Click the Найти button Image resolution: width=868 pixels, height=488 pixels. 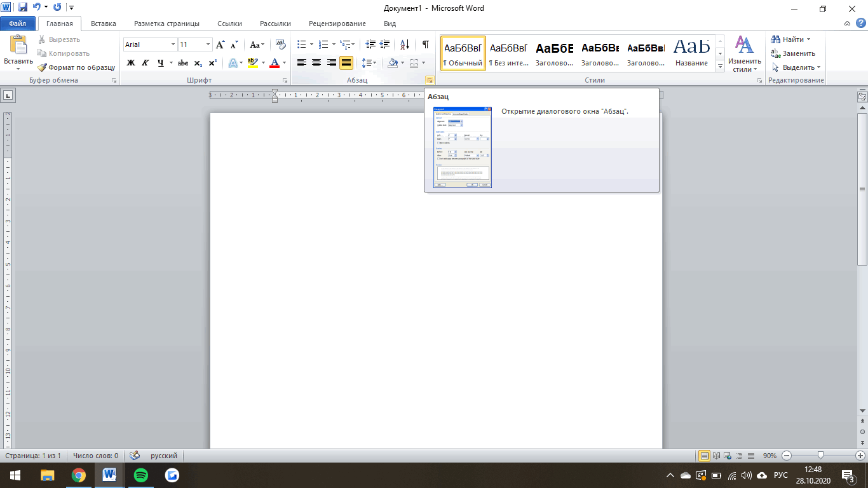point(790,39)
